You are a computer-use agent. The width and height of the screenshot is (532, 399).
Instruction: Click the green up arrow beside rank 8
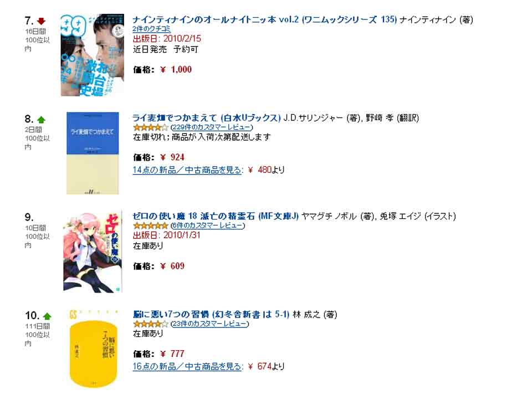click(41, 120)
